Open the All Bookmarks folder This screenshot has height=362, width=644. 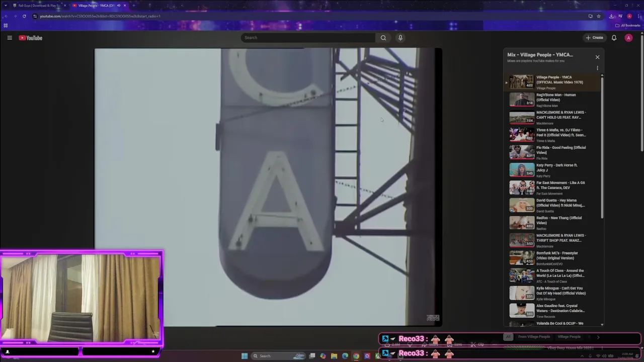pos(628,26)
